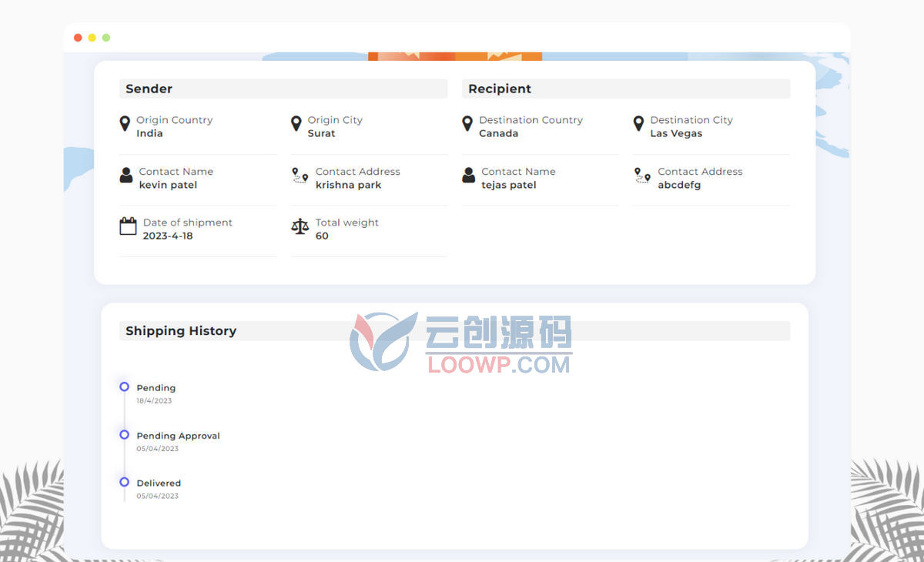Click the Recipient section heading
Screen dimensions: 924x562
(x=500, y=89)
